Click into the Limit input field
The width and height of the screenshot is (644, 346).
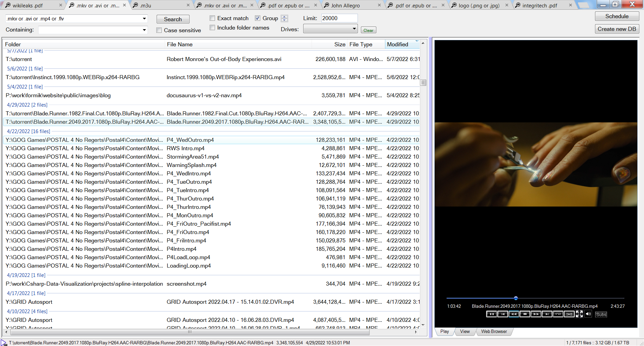pyautogui.click(x=339, y=18)
